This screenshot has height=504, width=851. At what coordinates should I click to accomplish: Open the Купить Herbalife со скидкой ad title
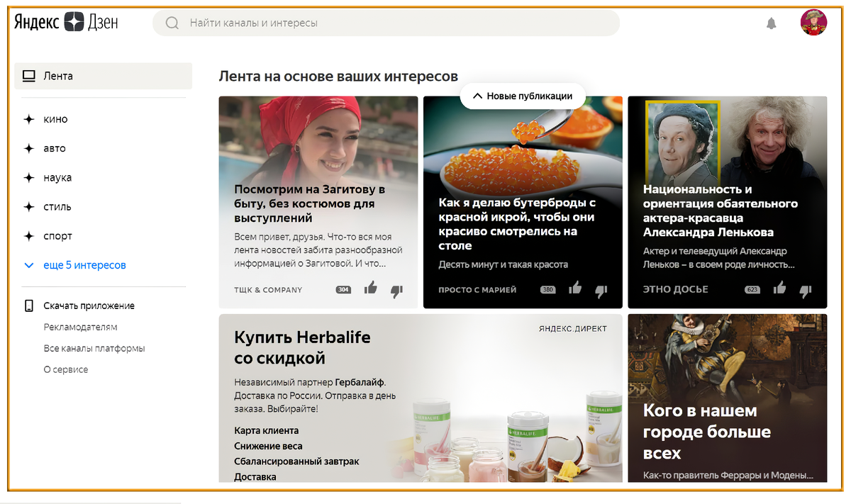coord(302,347)
